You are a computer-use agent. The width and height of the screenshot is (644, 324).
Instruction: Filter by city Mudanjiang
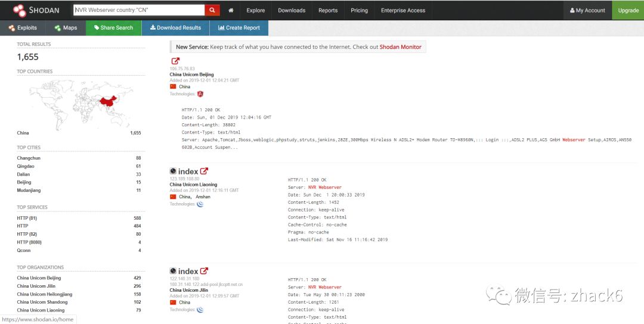point(29,191)
